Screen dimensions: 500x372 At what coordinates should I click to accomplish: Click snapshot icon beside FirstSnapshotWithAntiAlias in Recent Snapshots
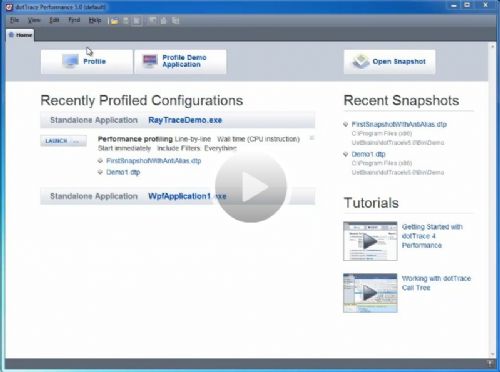click(346, 124)
